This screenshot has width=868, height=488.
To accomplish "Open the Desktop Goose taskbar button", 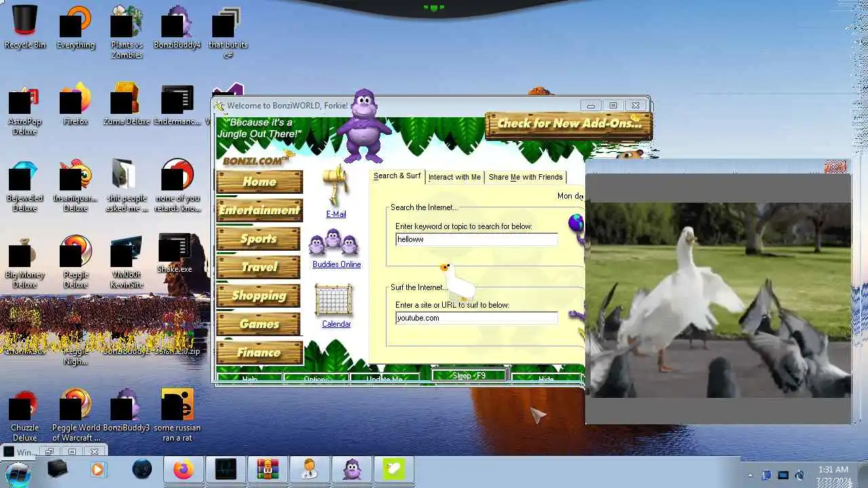I will point(393,470).
